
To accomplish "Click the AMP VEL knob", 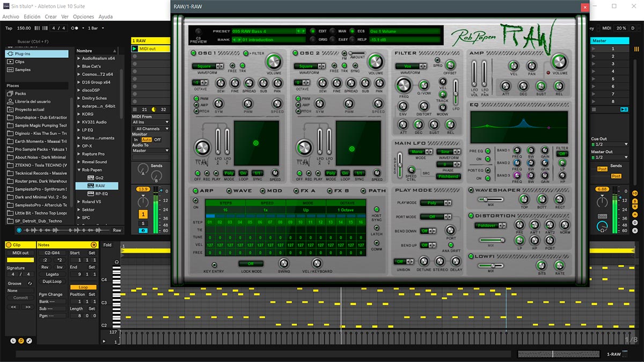I will tap(514, 65).
